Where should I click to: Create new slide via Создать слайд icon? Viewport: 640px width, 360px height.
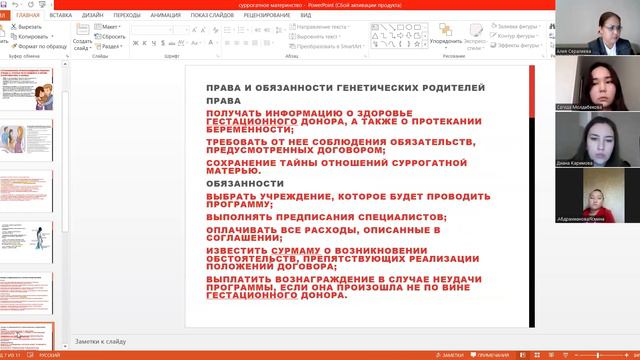point(82,29)
